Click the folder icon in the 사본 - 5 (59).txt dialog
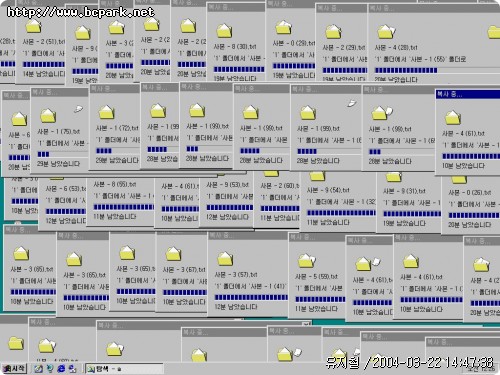The width and height of the screenshot is (500, 375). 306,261
